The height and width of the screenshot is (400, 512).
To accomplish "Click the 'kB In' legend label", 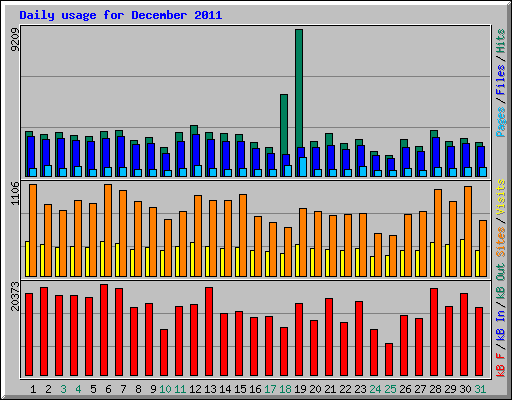I will click(501, 326).
